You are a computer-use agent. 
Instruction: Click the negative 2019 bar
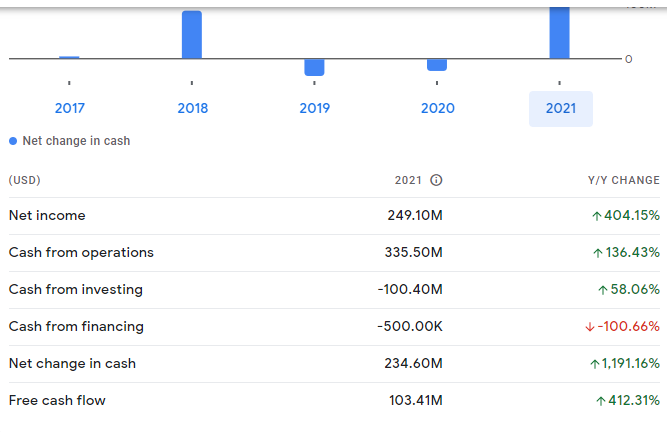314,67
